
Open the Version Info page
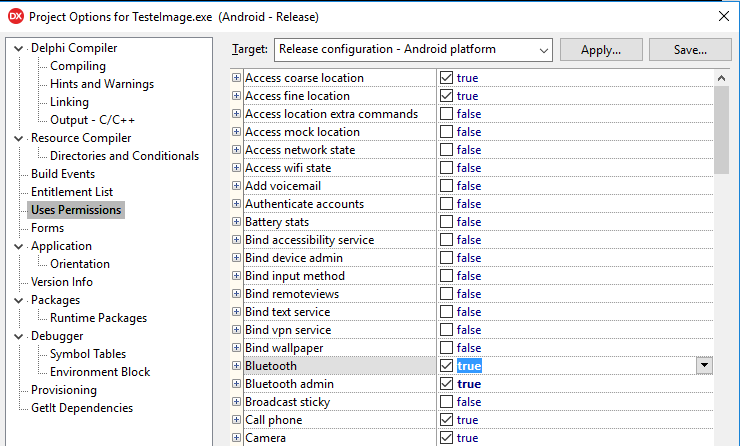tap(62, 282)
